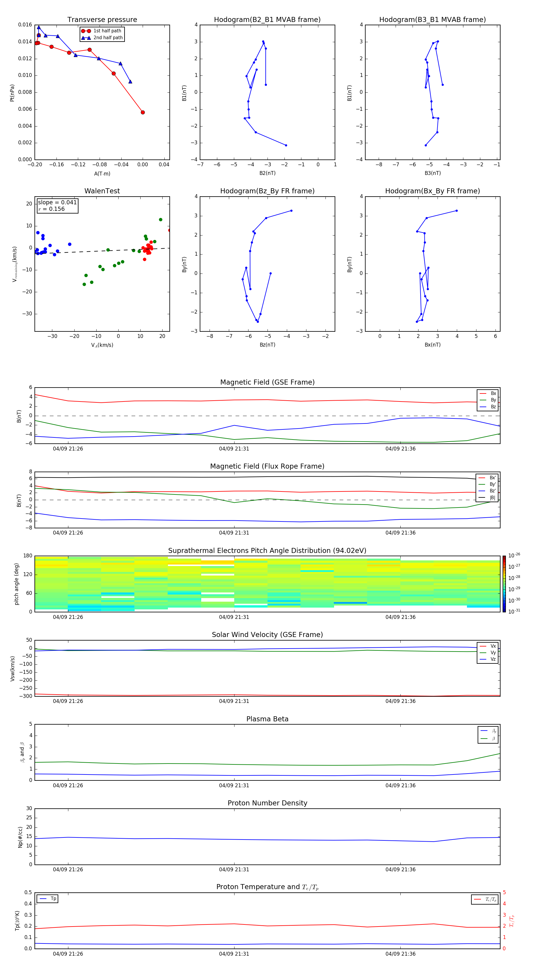The height and width of the screenshot is (980, 535).
Task: Click the 'Transverse pressure' plot title
Action: (x=102, y=20)
